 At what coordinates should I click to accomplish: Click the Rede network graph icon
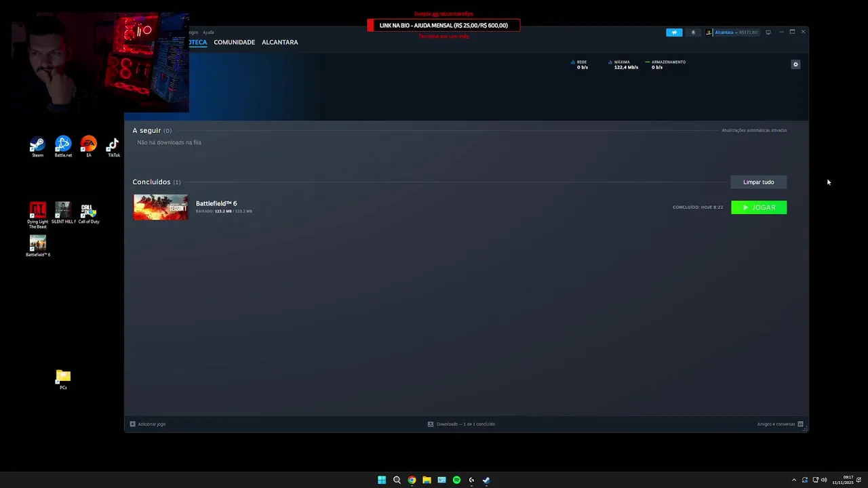[x=573, y=62]
